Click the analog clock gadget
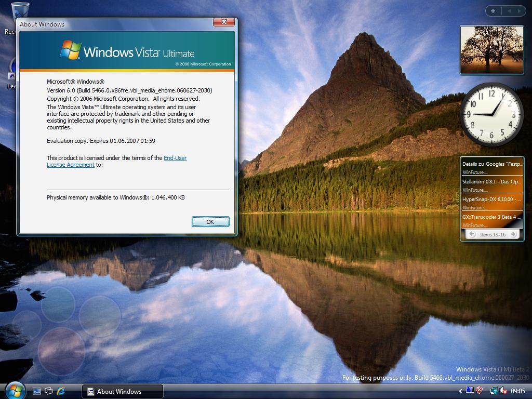Screen dimensions: 532x399 pyautogui.click(x=491, y=114)
